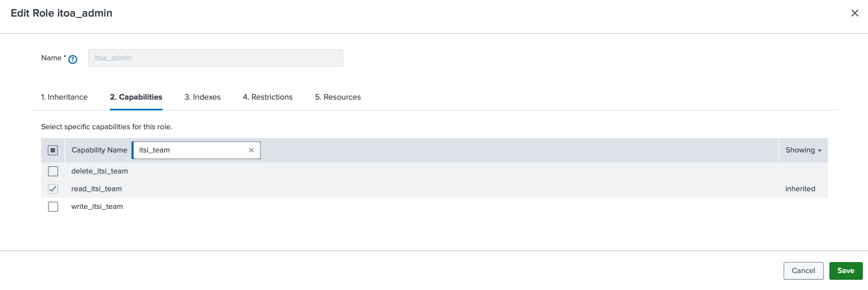The height and width of the screenshot is (290, 868).
Task: Close the Edit Role dialog
Action: click(x=855, y=13)
